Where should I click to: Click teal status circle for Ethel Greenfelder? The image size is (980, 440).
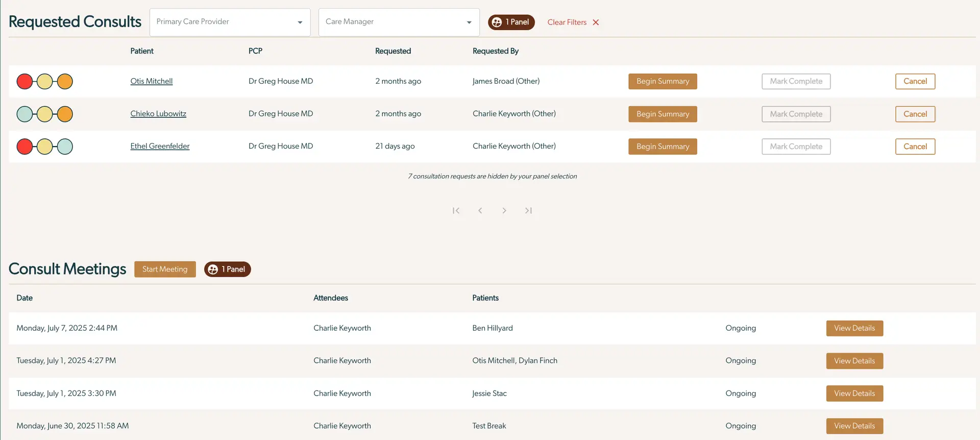coord(65,147)
